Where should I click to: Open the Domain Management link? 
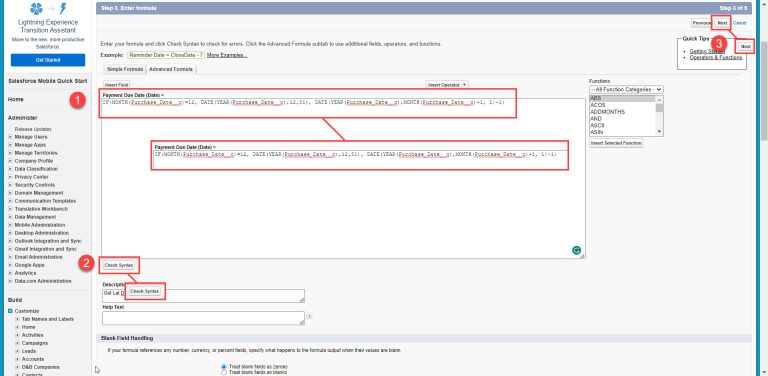[x=39, y=193]
